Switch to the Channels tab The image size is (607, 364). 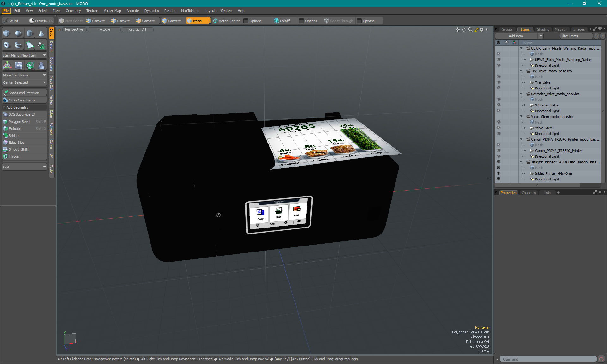(x=528, y=193)
